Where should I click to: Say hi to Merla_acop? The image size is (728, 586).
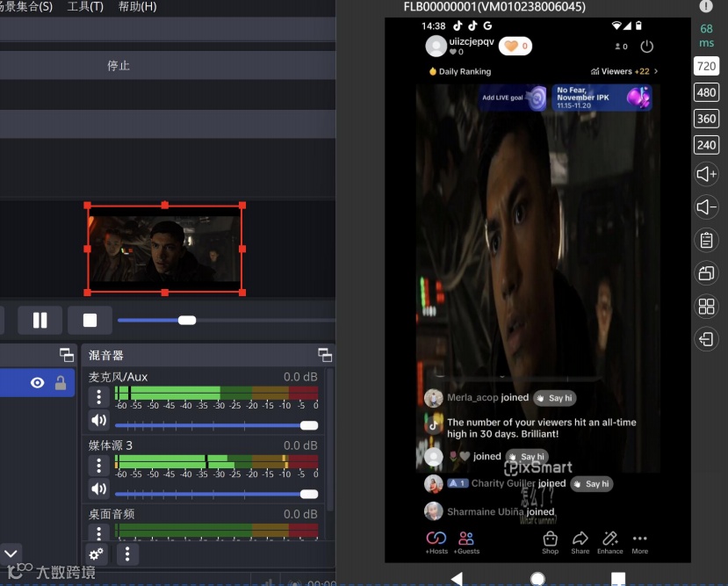point(555,398)
